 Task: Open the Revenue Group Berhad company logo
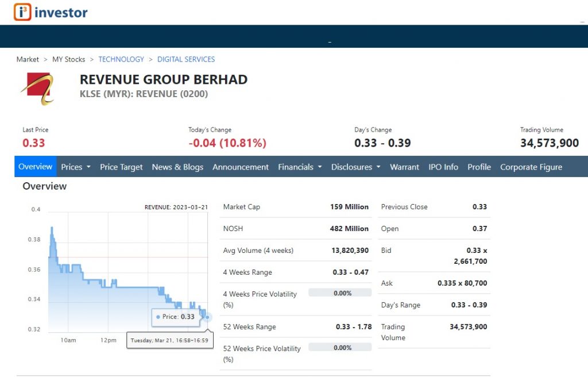(37, 89)
